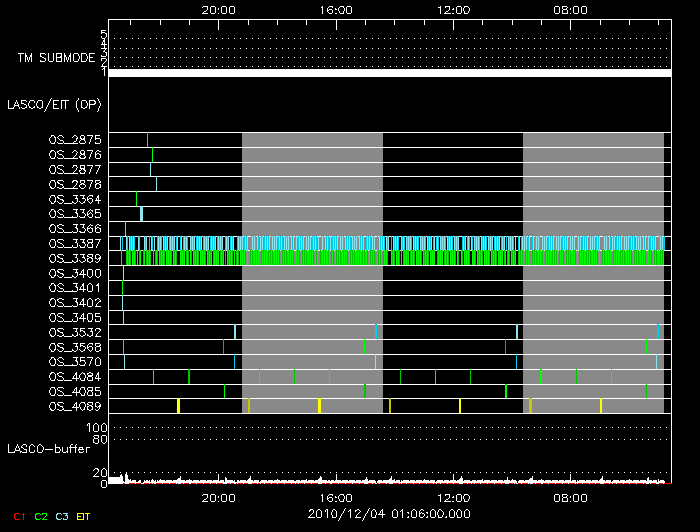The height and width of the screenshot is (532, 700).
Task: Select the OS_3387 row label
Action: pyautogui.click(x=75, y=243)
